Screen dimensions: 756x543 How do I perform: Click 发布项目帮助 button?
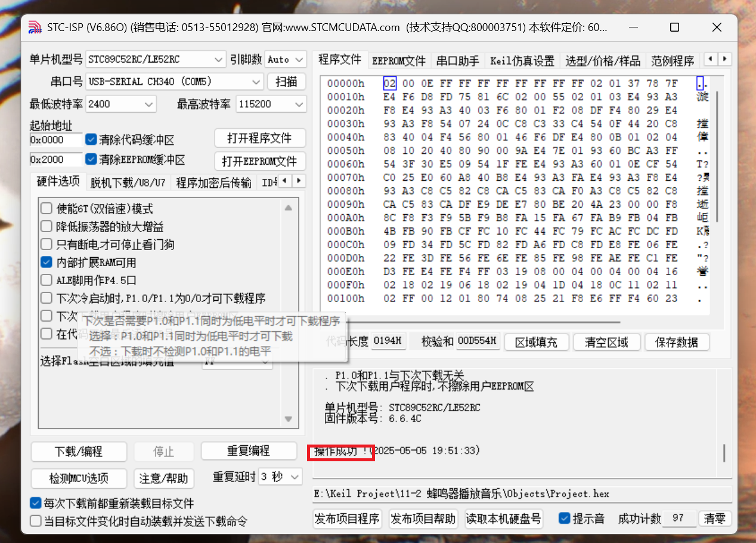[x=423, y=519]
